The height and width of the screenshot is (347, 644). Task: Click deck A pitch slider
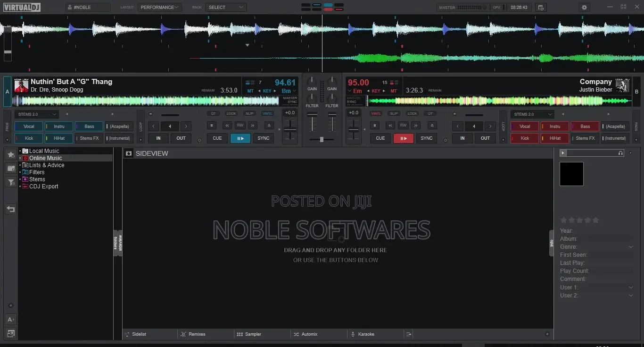(290, 129)
